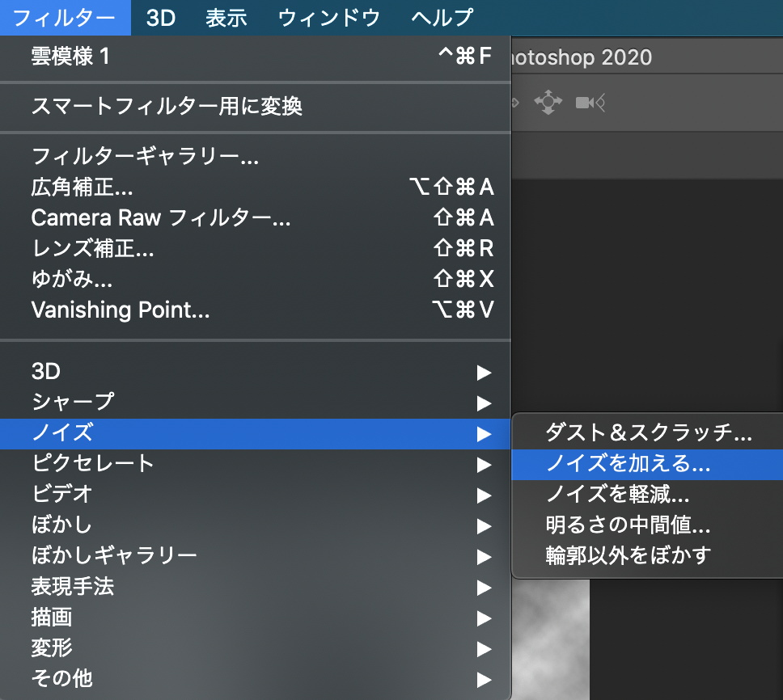Viewport: 783px width, 700px height.
Task: Expand the 変形 submenu
Action: pyautogui.click(x=255, y=648)
